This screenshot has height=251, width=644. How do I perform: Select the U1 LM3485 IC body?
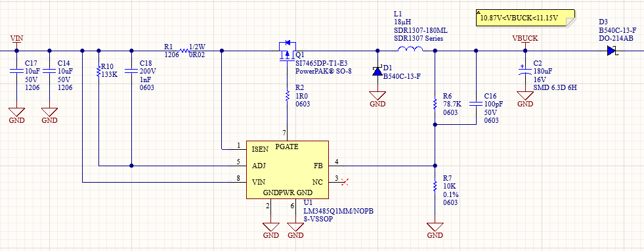coord(287,170)
